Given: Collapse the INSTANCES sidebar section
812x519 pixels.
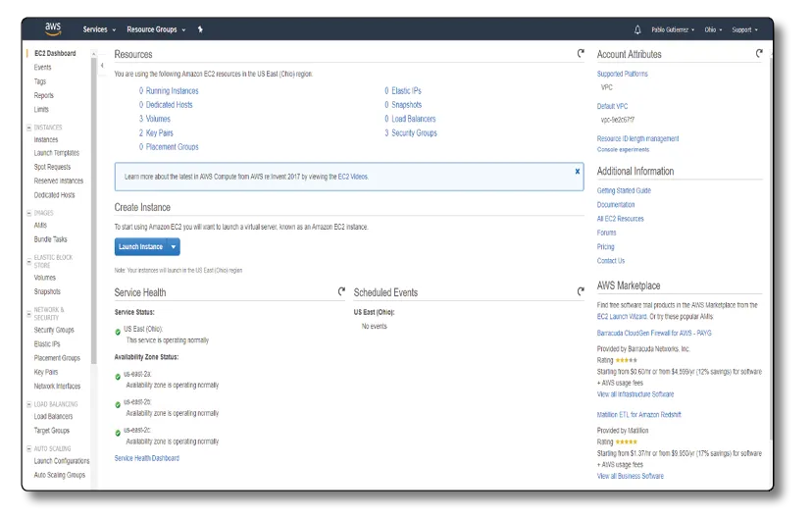Looking at the screenshot, I should point(29,128).
